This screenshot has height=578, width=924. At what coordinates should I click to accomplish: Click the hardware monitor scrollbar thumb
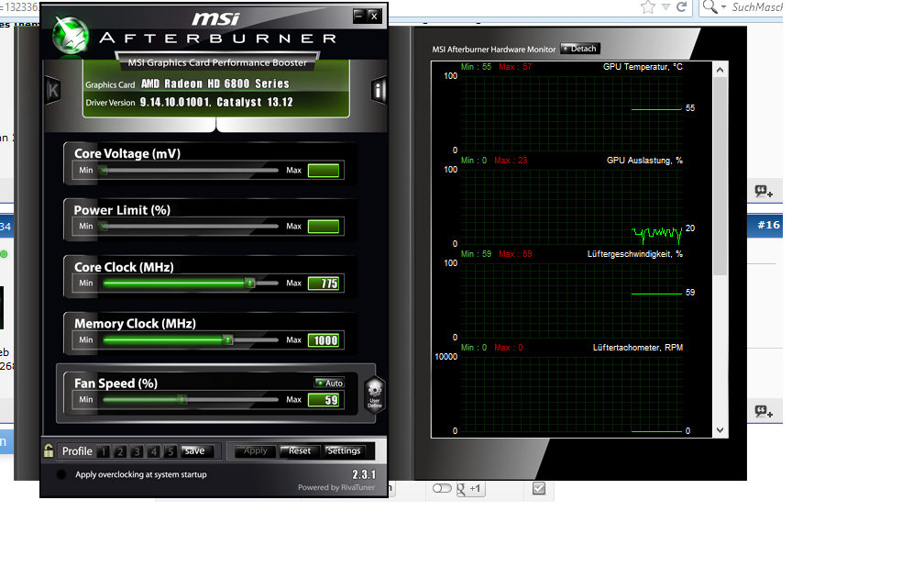[x=720, y=176]
